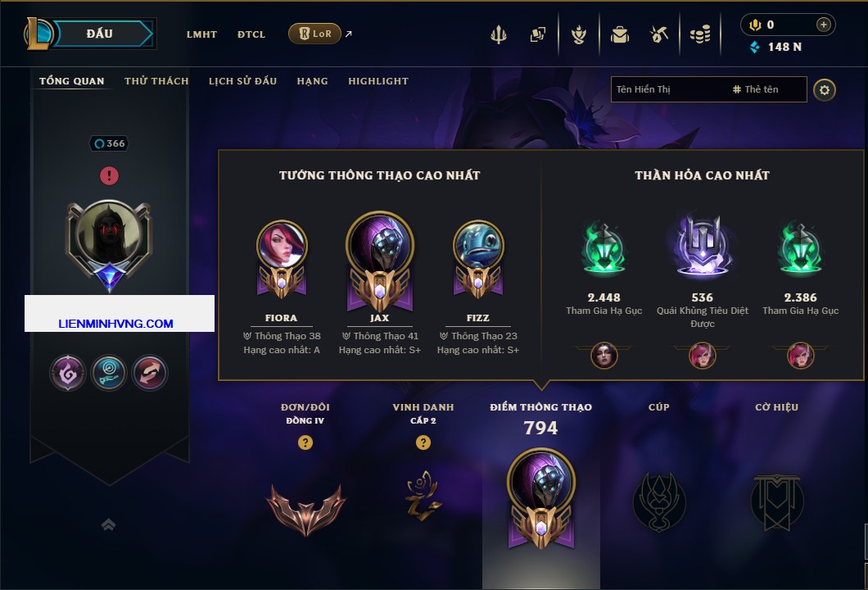The image size is (868, 590).
Task: Click the red exclamation alert icon
Action: coord(109,175)
